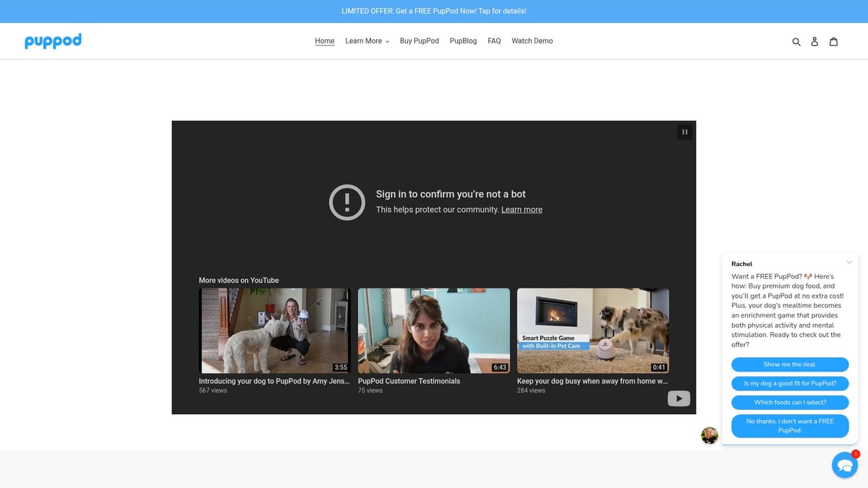This screenshot has width=868, height=488.
Task: Go to the Home menu item
Action: [x=325, y=41]
